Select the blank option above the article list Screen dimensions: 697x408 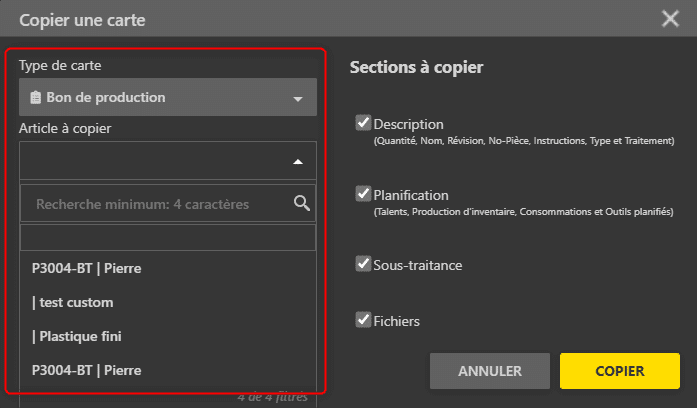point(167,237)
